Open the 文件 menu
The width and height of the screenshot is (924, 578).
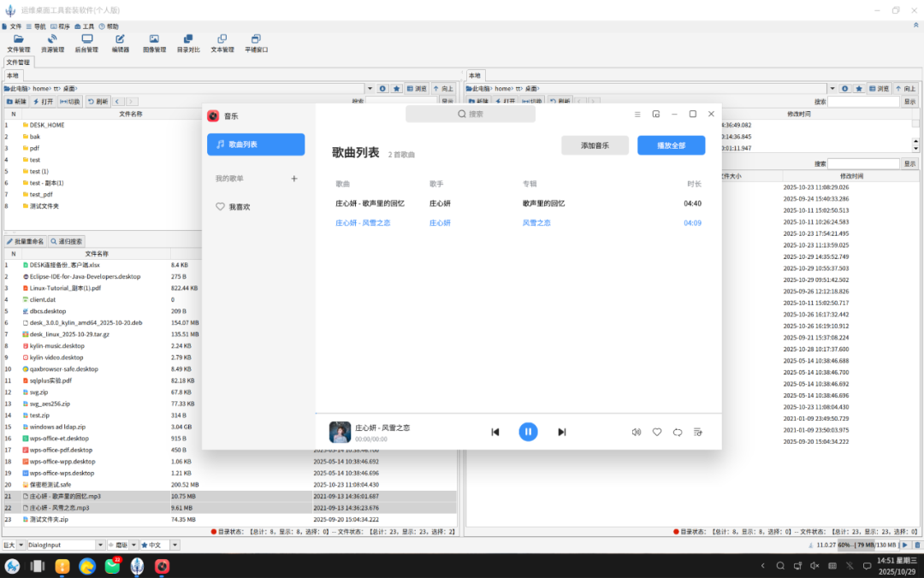tap(12, 27)
